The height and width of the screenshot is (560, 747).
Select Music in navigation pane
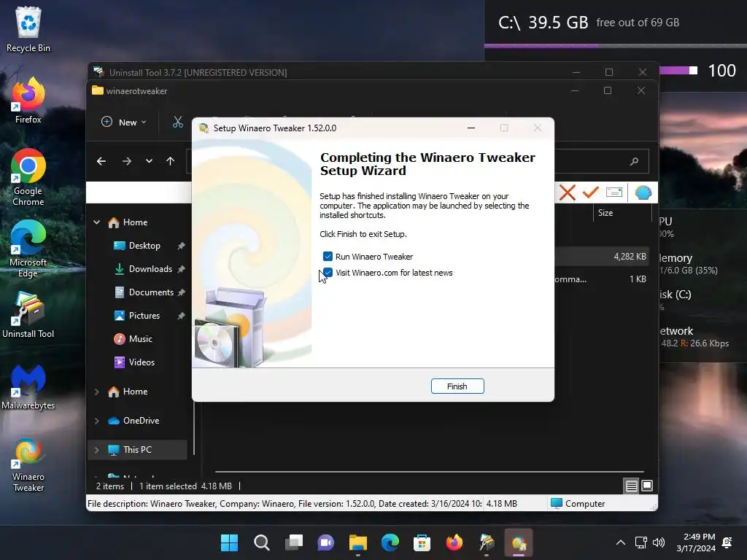[141, 339]
